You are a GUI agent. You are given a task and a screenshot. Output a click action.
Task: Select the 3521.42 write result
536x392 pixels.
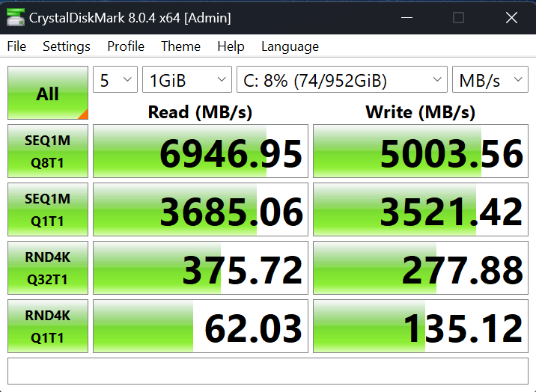point(421,209)
